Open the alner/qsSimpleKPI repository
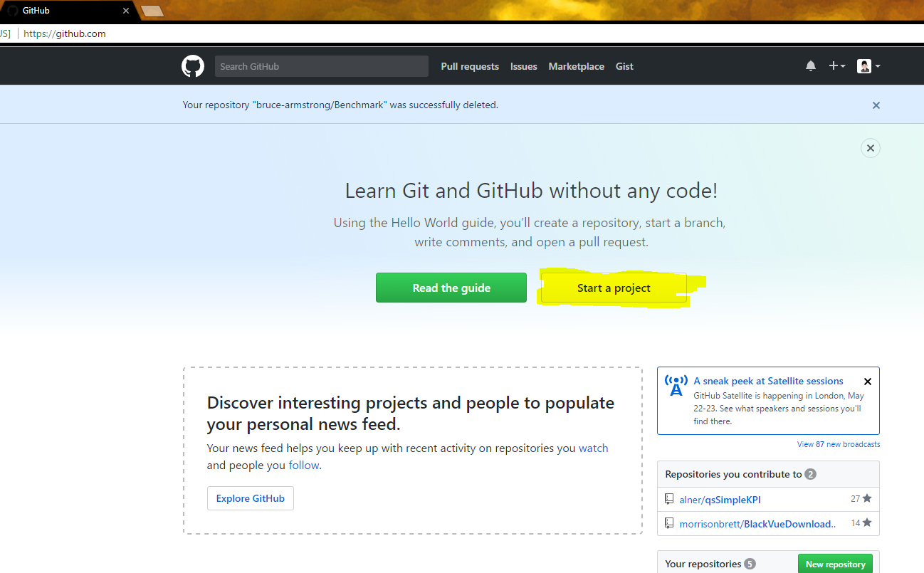Viewport: 924px width, 573px height. click(x=720, y=500)
